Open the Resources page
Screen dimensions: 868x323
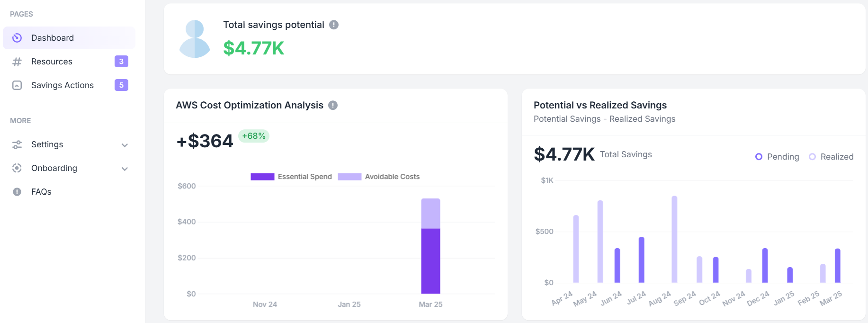pyautogui.click(x=52, y=62)
